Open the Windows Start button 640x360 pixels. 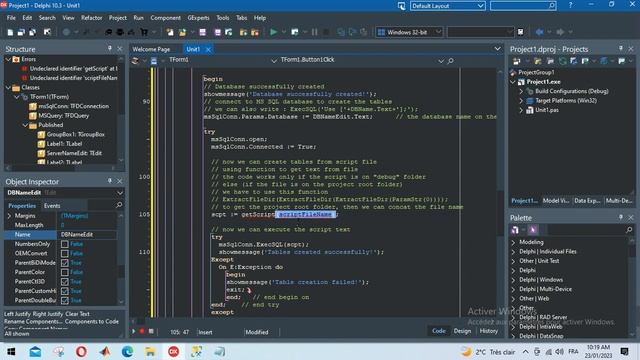[11, 351]
